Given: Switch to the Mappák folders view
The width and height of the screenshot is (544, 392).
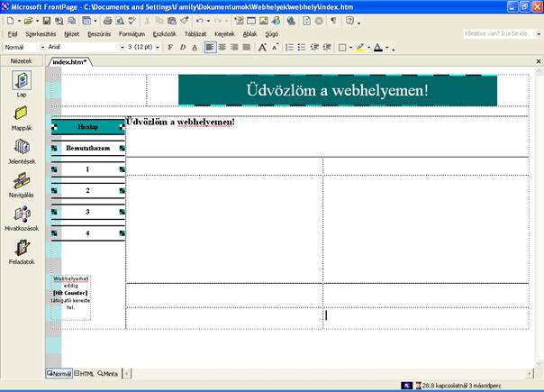Looking at the screenshot, I should click(x=21, y=115).
